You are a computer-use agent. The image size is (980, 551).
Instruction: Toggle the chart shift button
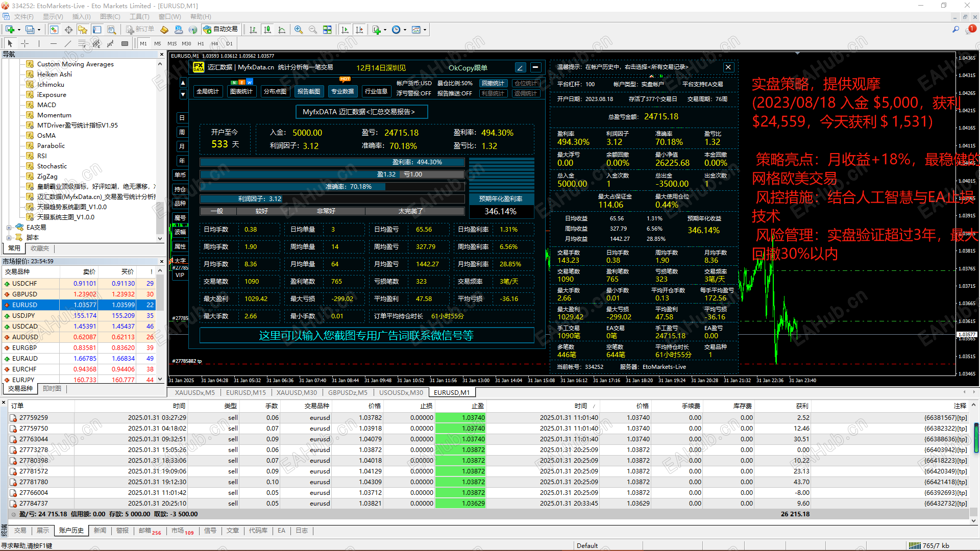tap(359, 30)
